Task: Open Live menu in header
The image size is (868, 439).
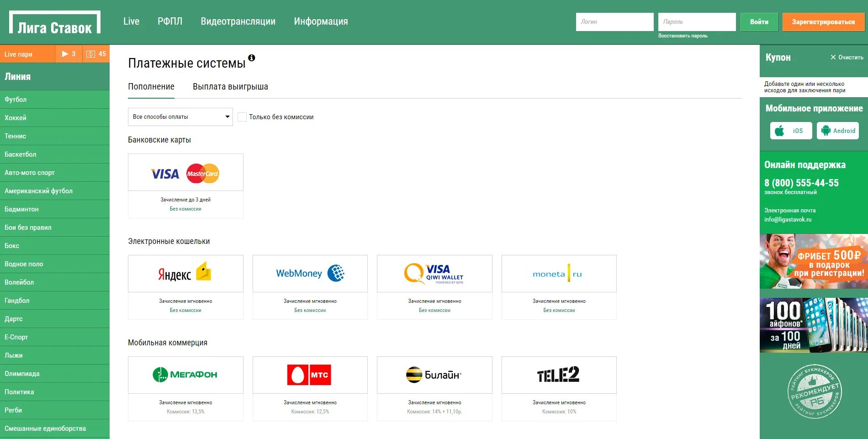Action: point(131,21)
